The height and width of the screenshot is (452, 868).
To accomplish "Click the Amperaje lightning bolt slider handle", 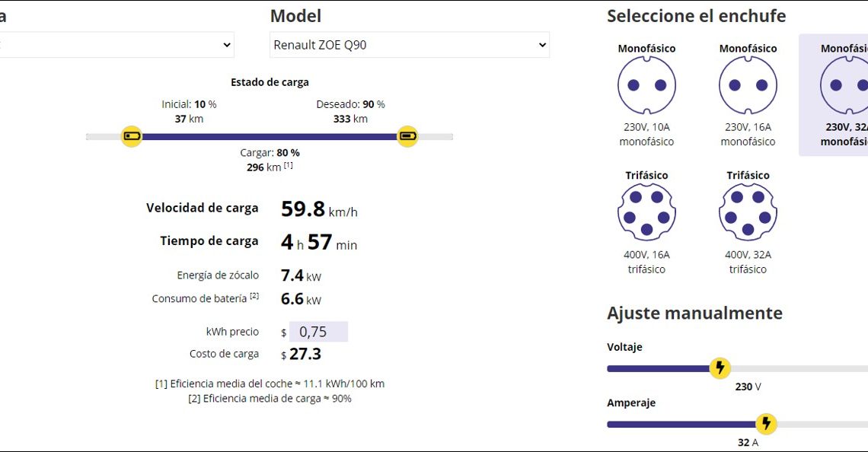I will click(766, 424).
